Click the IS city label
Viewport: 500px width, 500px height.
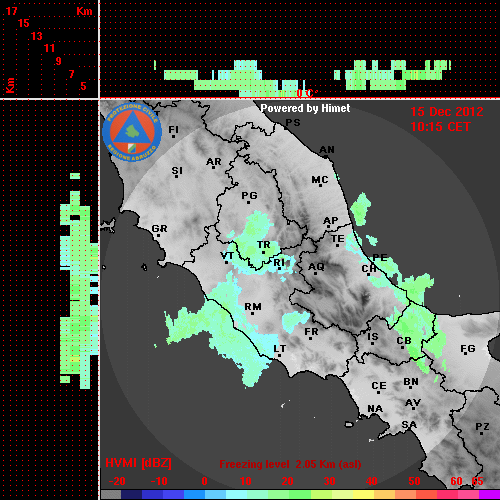tap(373, 337)
